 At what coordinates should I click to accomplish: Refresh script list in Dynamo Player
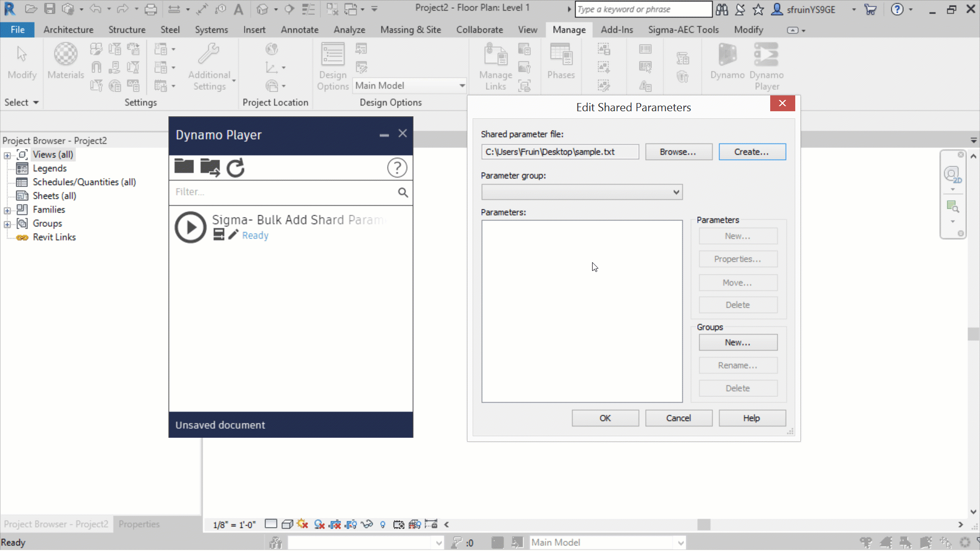235,167
